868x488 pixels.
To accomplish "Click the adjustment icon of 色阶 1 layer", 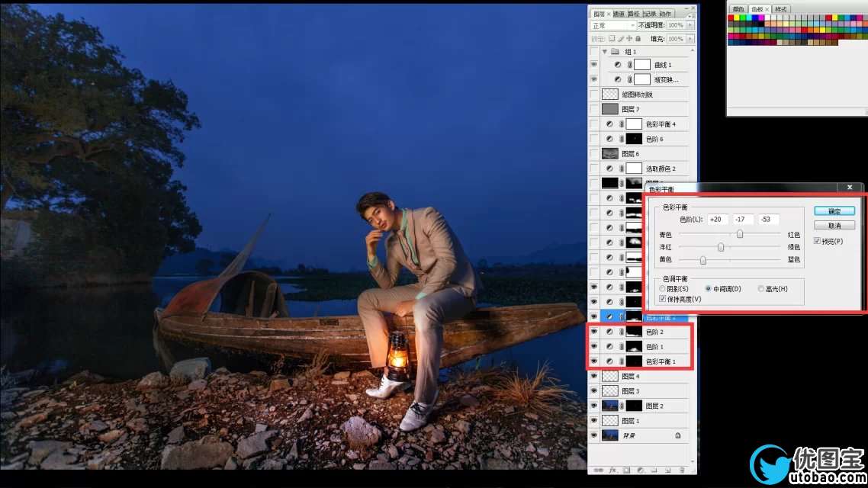I will tap(609, 346).
